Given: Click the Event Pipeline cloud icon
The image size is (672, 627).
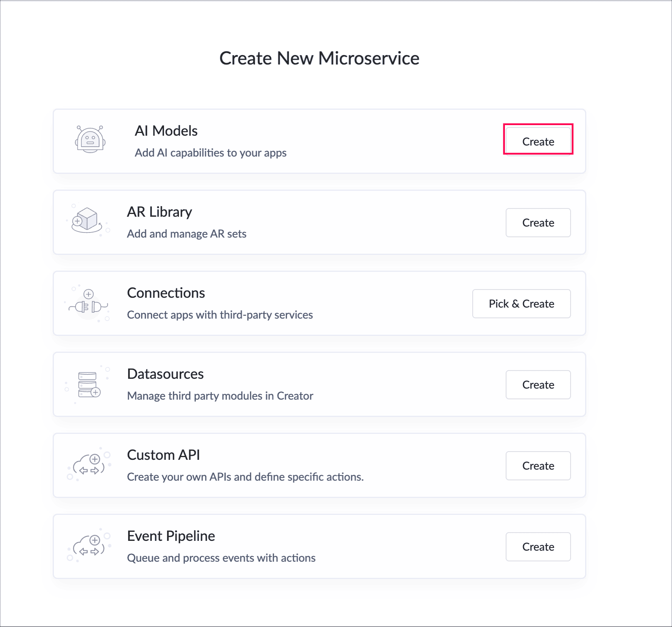Looking at the screenshot, I should [89, 546].
